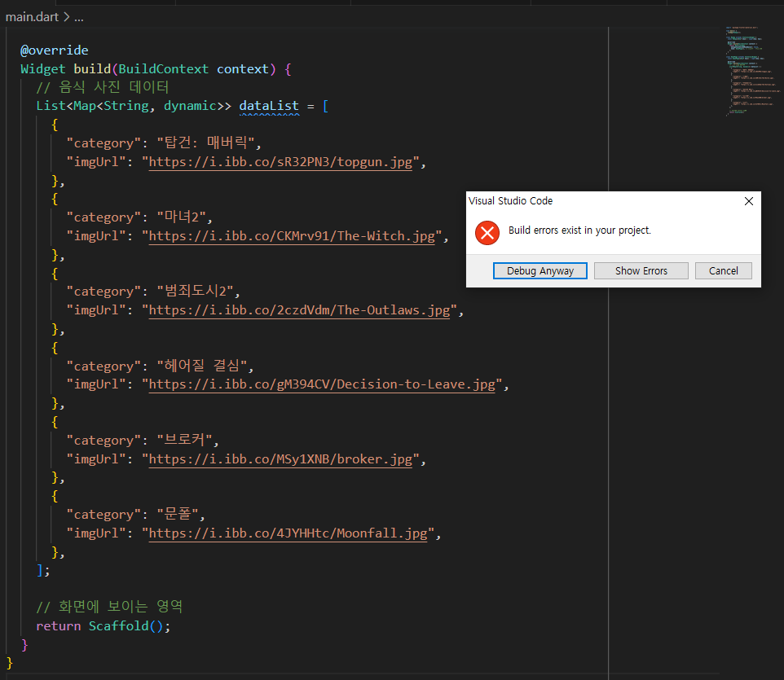Click the code minimap preview
This screenshot has width=784, height=680.
(752, 71)
